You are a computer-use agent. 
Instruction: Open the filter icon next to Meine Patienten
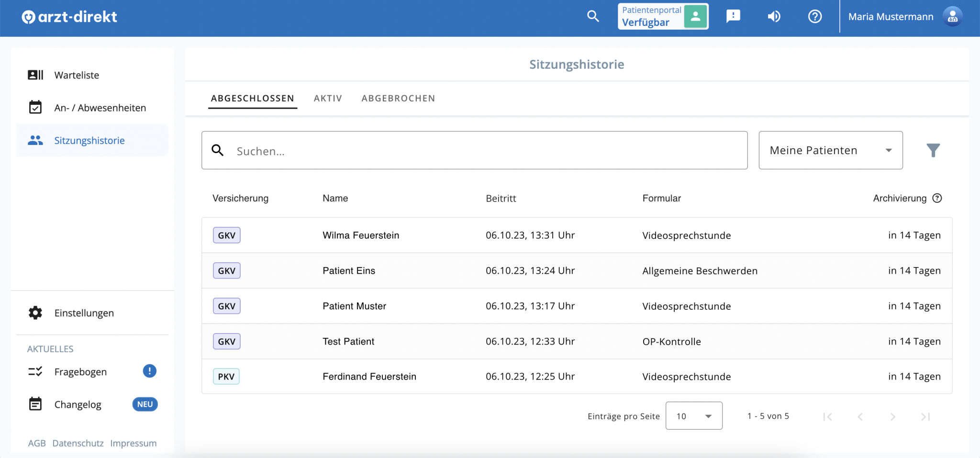click(933, 150)
